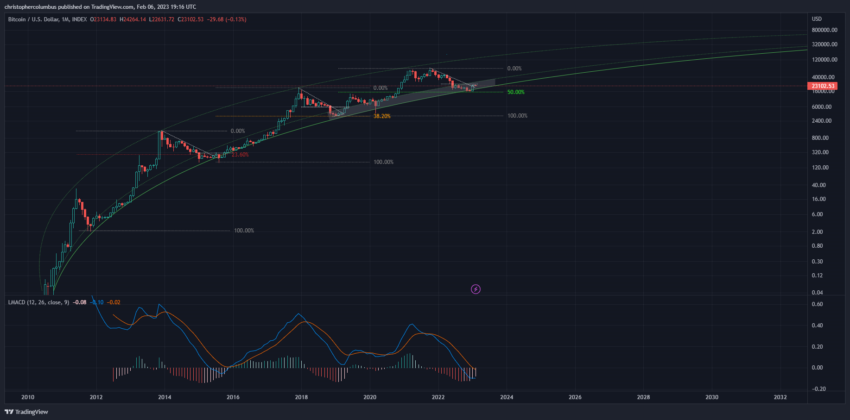The image size is (850, 420).
Task: Click the -0.20 level on LMACD scale
Action: pyautogui.click(x=818, y=388)
